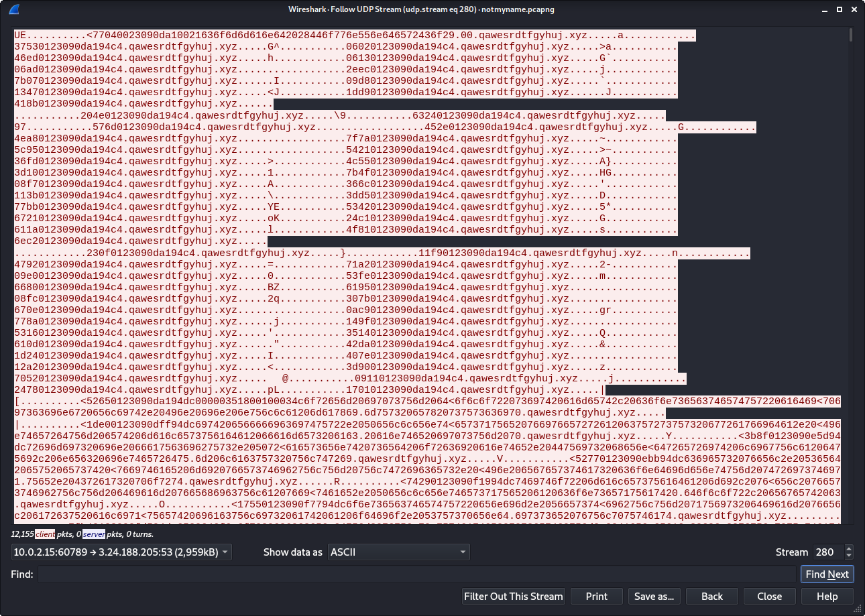Viewport: 865px width, 616px height.
Task: Click the Find Next button
Action: coord(827,574)
